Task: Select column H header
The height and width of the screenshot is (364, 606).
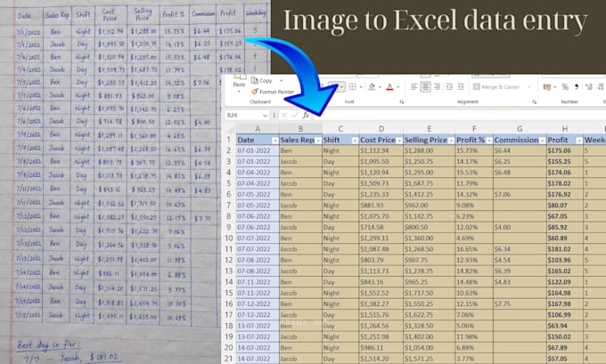Action: pos(565,129)
